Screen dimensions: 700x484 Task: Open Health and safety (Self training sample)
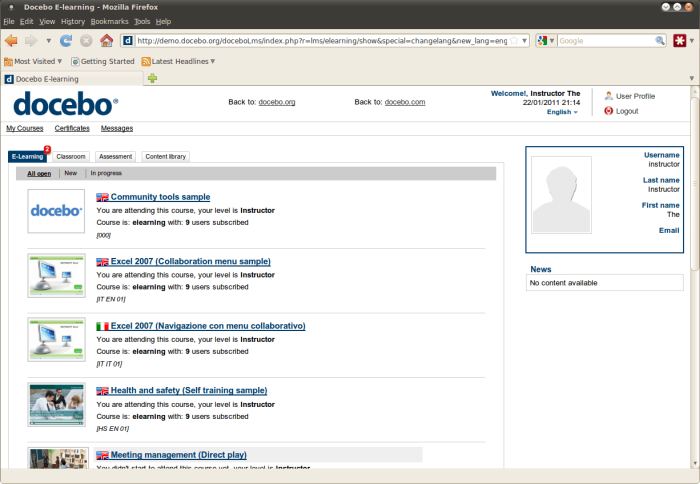click(189, 391)
